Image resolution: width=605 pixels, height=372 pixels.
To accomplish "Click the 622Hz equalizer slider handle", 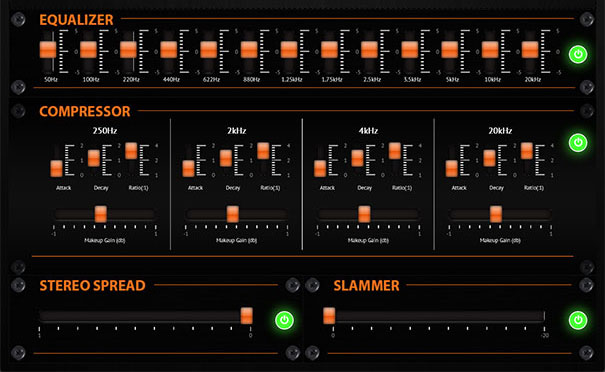I will (209, 50).
